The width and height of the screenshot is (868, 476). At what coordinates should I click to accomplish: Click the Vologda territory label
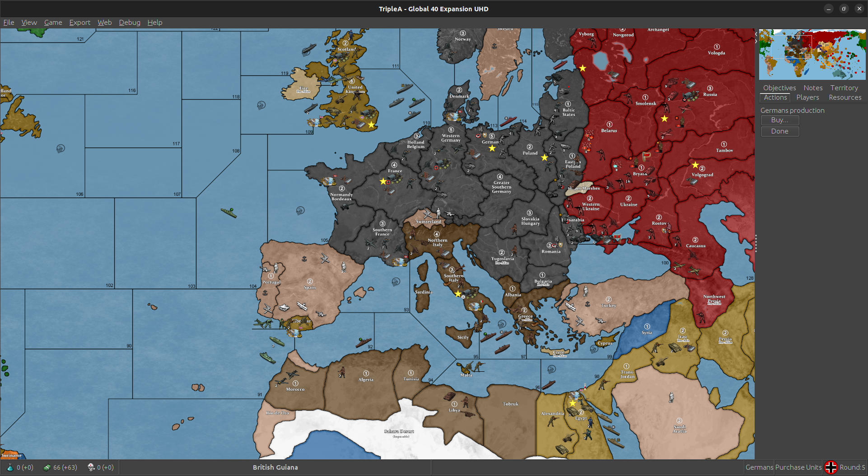click(x=716, y=53)
